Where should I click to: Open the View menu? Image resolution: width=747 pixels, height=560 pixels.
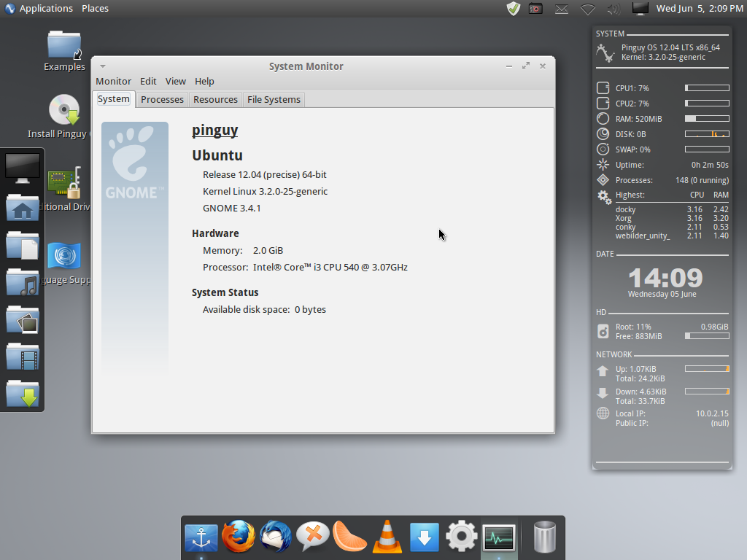[x=175, y=82]
